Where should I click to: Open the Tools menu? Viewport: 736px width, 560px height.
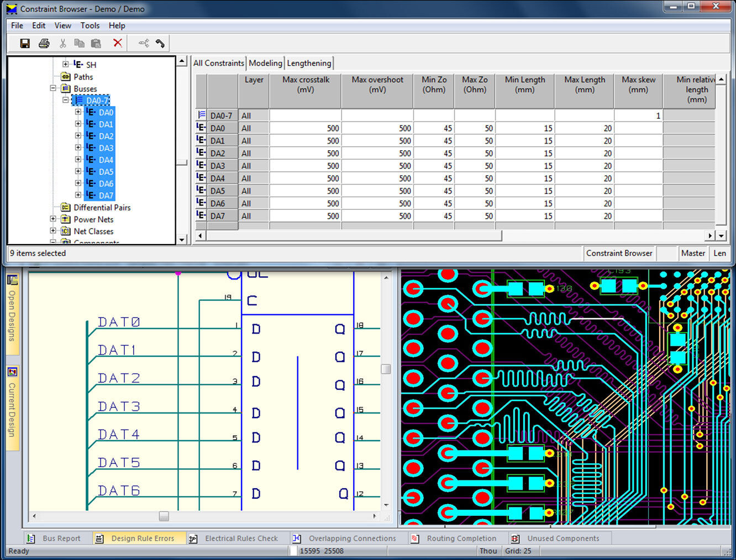coord(90,25)
